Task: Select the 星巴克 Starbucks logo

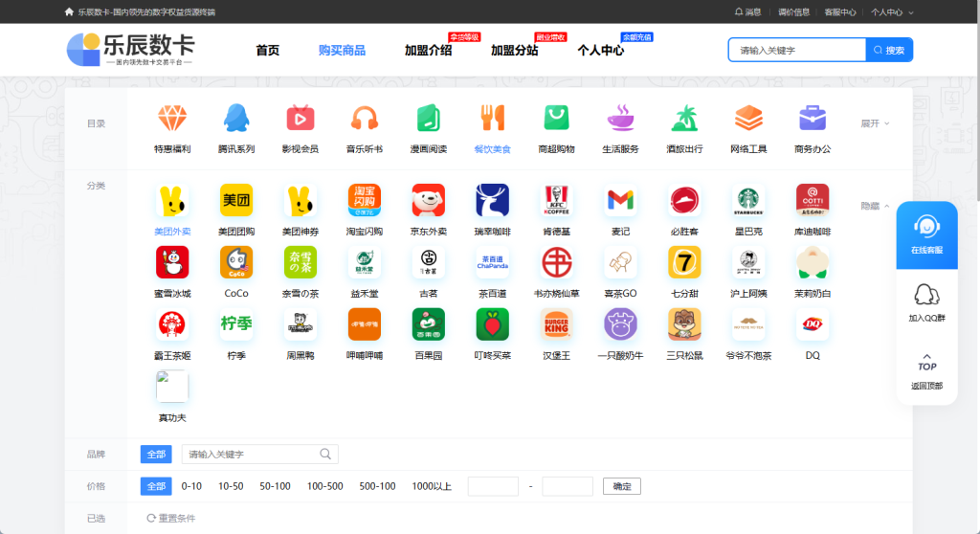Action: [748, 200]
